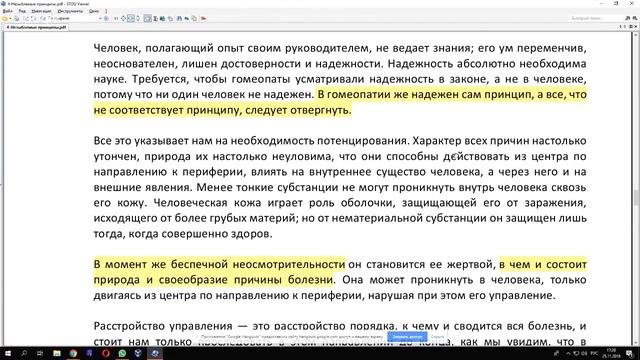This screenshot has height=360, width=640.
Task: Select the text selection tool icon
Action: [156, 18]
